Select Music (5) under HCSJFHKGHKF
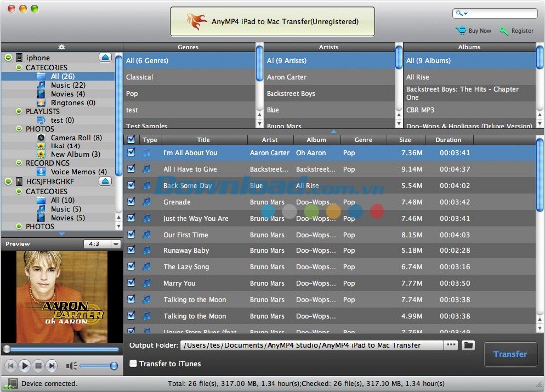Screen dimensions: 545x392 pyautogui.click(x=65, y=209)
